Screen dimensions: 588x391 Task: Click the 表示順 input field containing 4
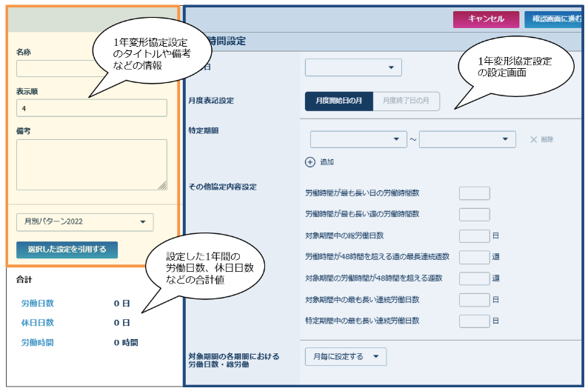(x=92, y=108)
